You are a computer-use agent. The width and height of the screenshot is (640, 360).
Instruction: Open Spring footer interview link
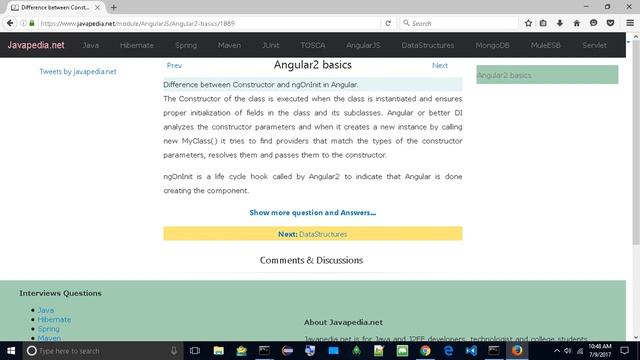(49, 329)
